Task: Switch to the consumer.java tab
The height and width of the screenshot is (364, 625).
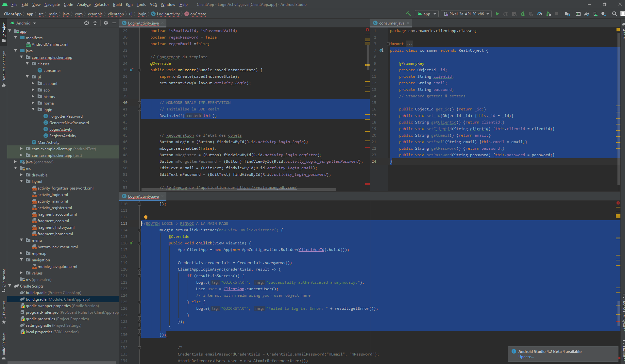Action: (391, 23)
